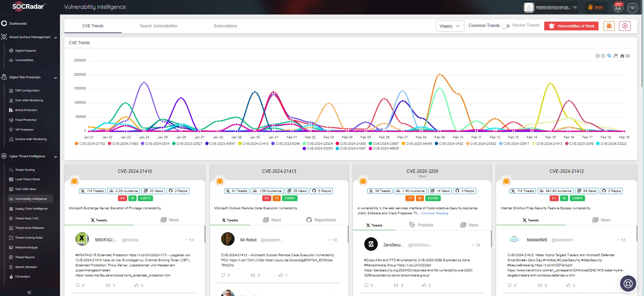
Task: Activate the chart pan hand tool
Action: (616, 56)
